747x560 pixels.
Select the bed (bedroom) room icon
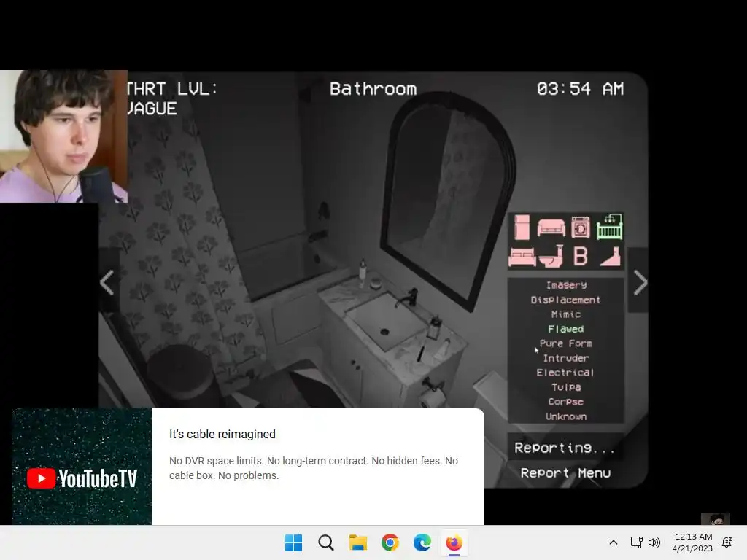[522, 257]
